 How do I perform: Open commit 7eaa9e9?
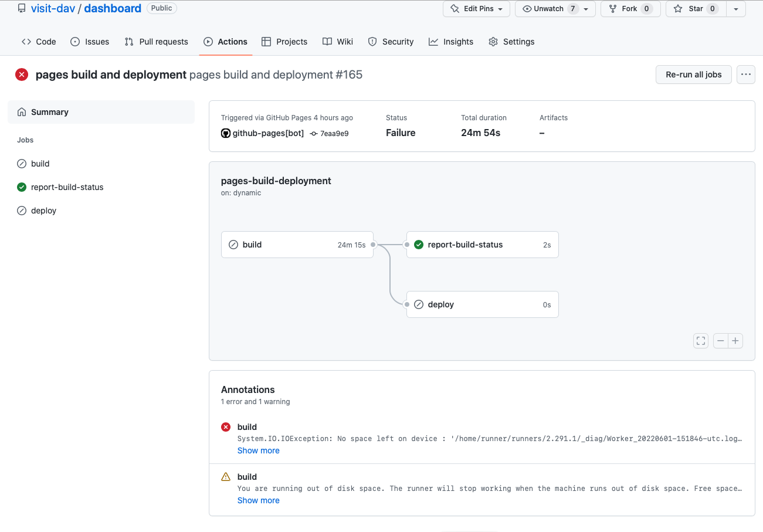pyautogui.click(x=334, y=134)
